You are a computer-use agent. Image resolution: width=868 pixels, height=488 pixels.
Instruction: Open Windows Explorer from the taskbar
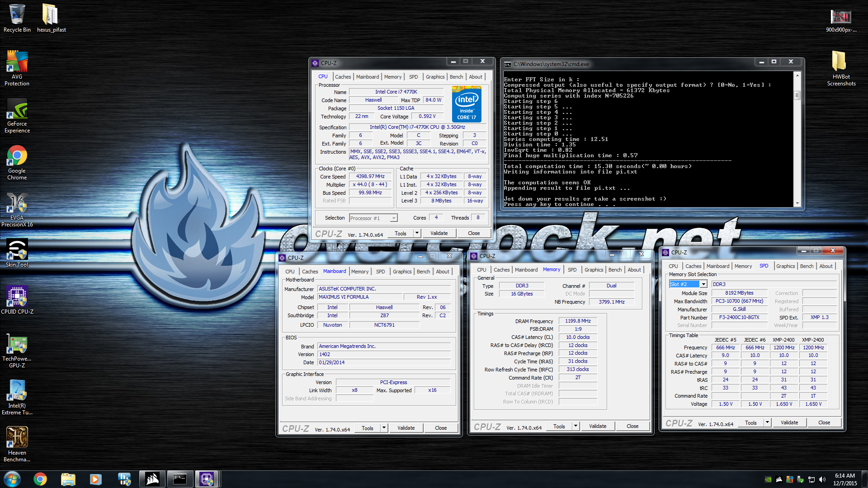point(68,479)
